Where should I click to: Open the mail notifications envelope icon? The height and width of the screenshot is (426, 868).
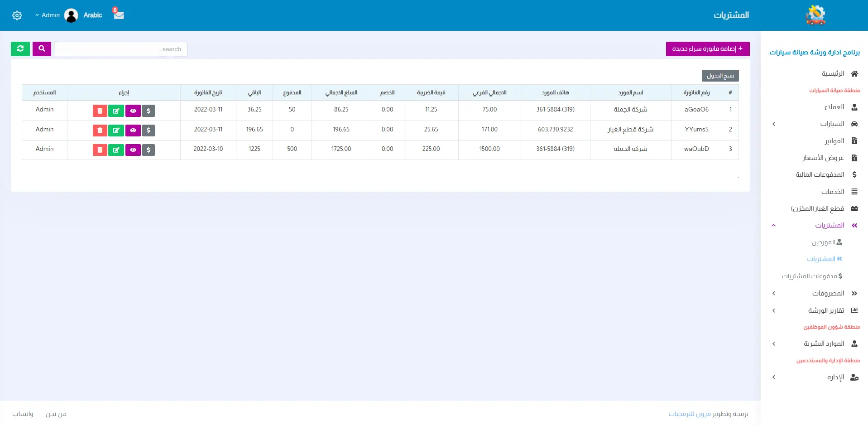tap(119, 15)
